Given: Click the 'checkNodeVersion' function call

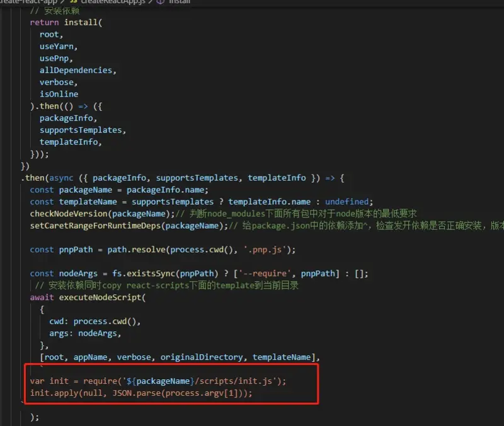Looking at the screenshot, I should click(x=69, y=214).
